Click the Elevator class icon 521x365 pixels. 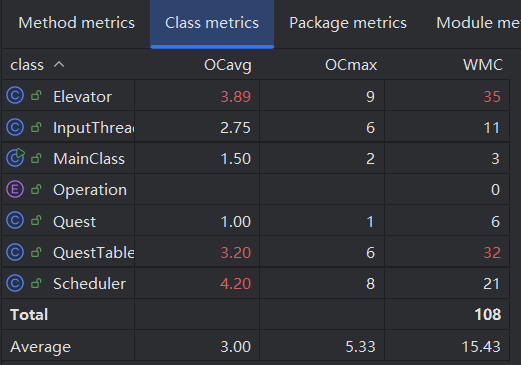coord(15,96)
